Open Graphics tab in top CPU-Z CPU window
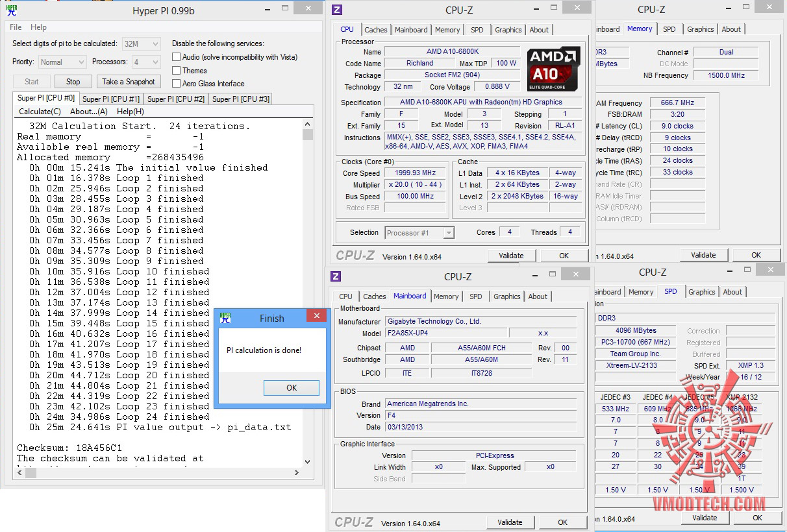Viewport: 787px width, 532px height. pos(508,30)
